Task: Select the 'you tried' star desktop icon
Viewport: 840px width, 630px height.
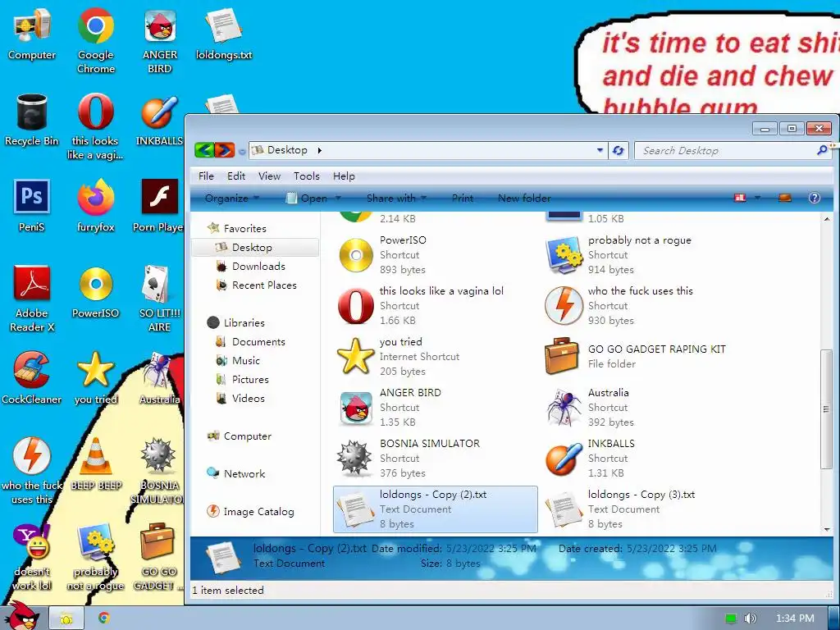Action: 95,377
